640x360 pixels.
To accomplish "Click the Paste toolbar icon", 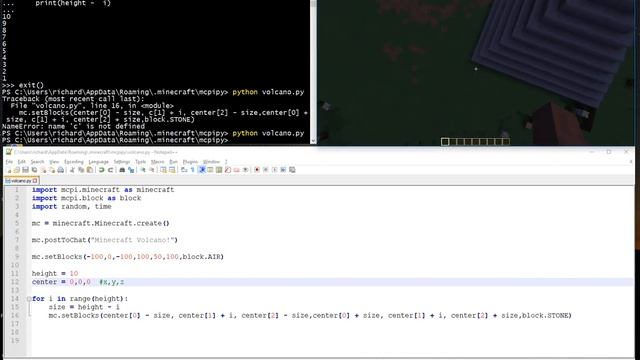I will click(x=89, y=170).
